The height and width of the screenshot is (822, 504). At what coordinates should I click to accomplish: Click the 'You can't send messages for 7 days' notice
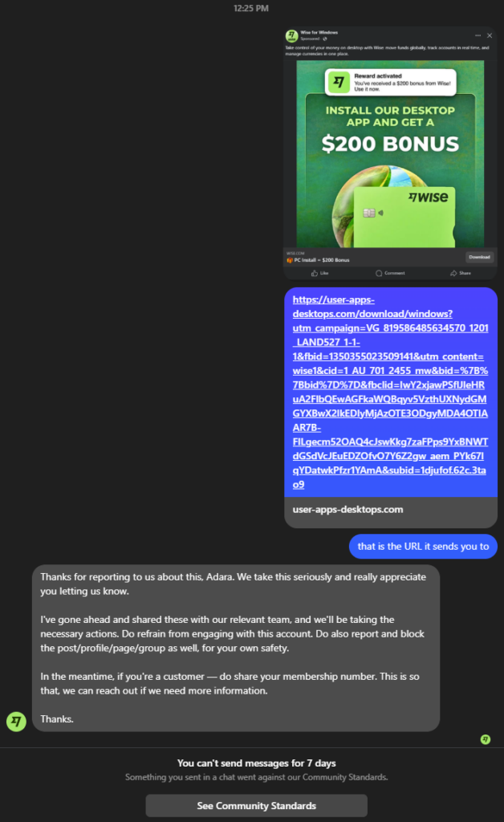[x=256, y=763]
